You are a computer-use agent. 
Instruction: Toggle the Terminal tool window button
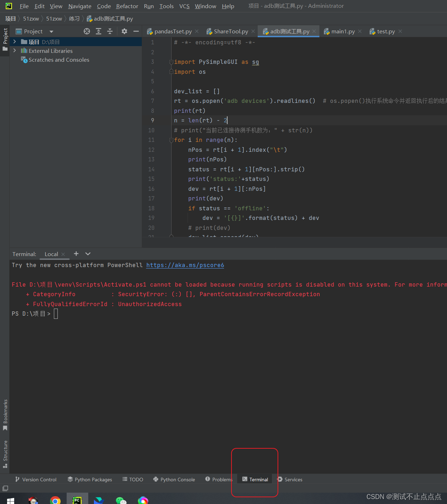coord(255,479)
